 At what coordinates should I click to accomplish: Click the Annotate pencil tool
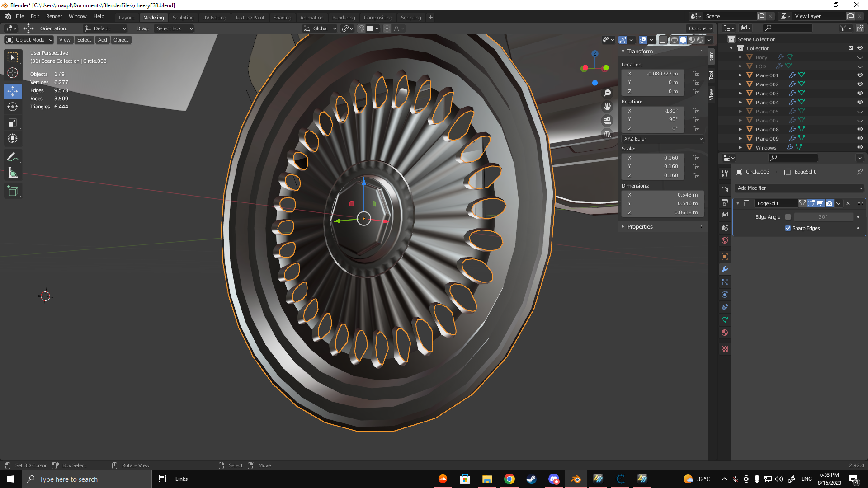click(13, 157)
